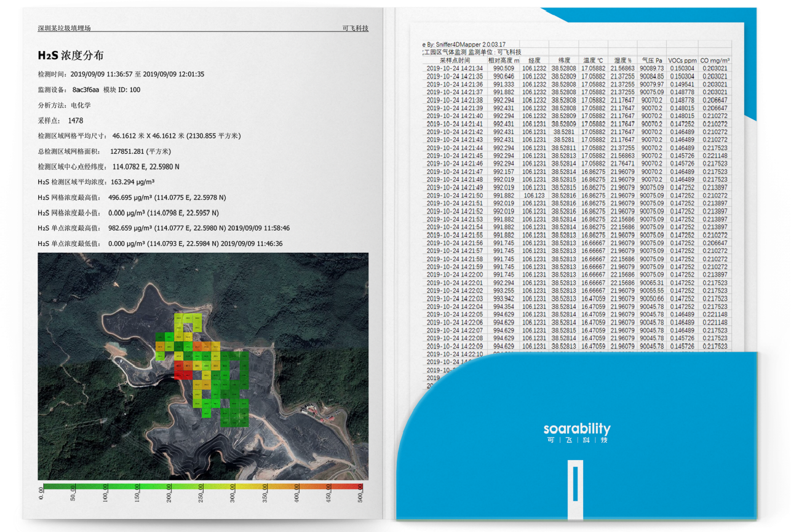The image size is (791, 532).
Task: Click the 纬度 column header
Action: (563, 60)
